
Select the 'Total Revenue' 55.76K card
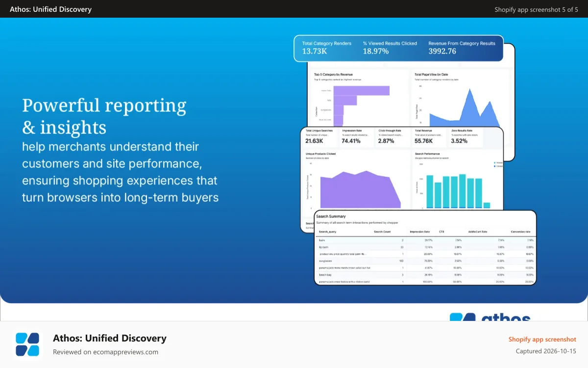[x=429, y=137]
